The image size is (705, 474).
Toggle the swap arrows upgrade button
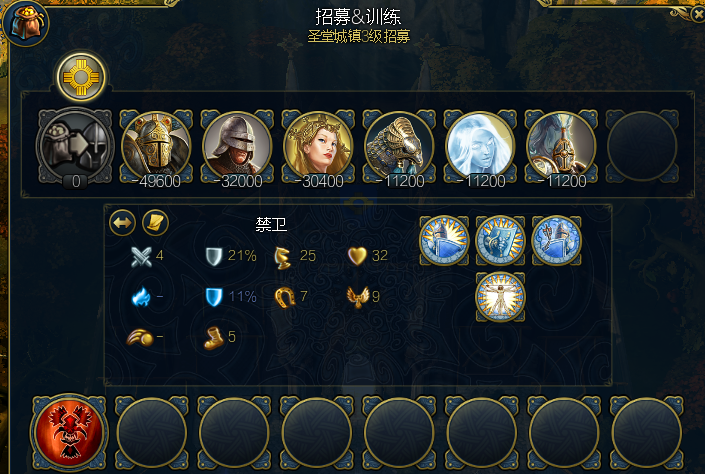pos(122,223)
